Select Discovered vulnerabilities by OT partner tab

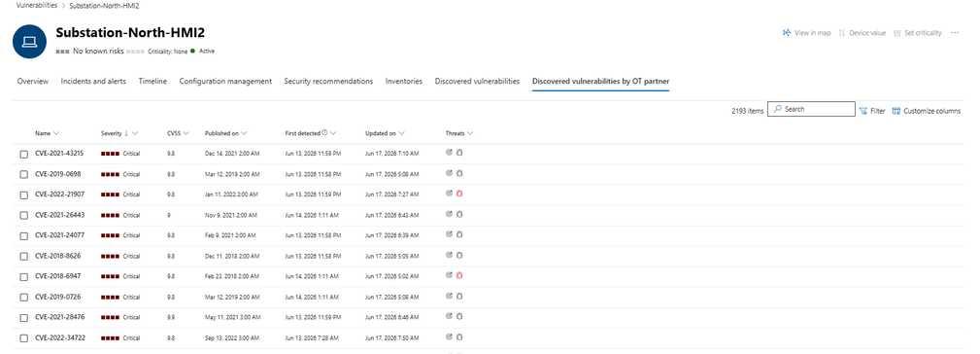600,82
